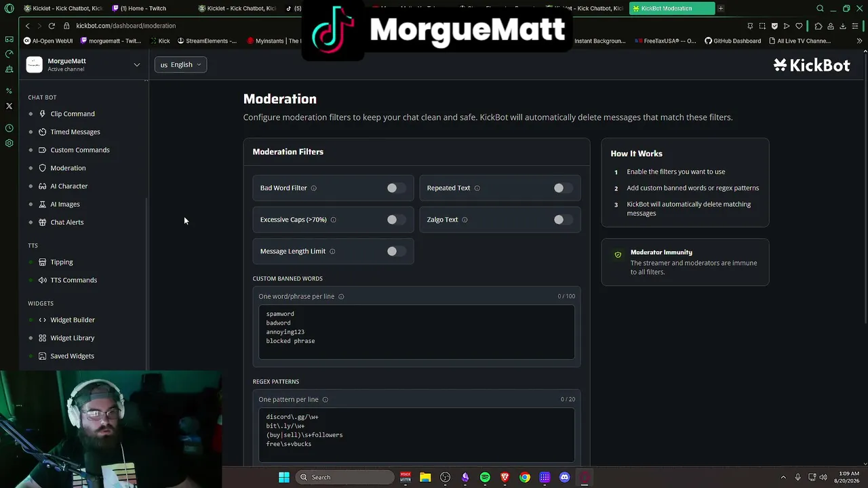Viewport: 868px width, 488px height.
Task: Open the browser main menu icon
Action: [x=855, y=26]
